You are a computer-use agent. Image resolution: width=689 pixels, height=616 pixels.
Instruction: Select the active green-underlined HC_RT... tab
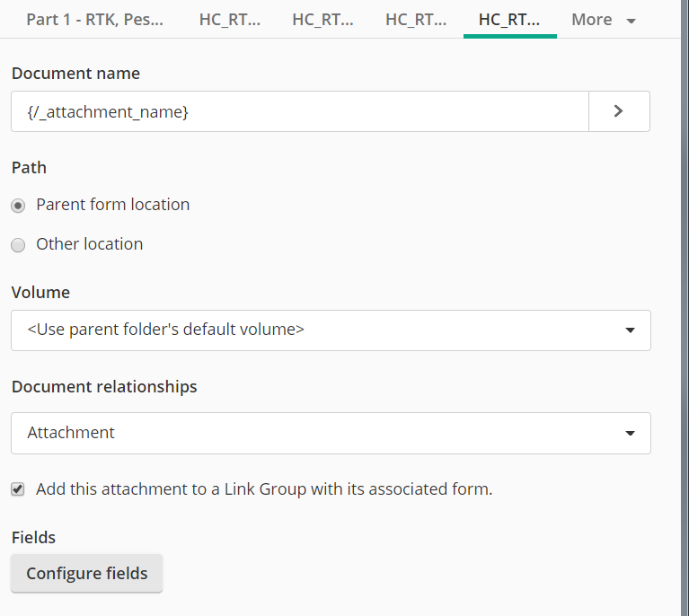(x=509, y=20)
